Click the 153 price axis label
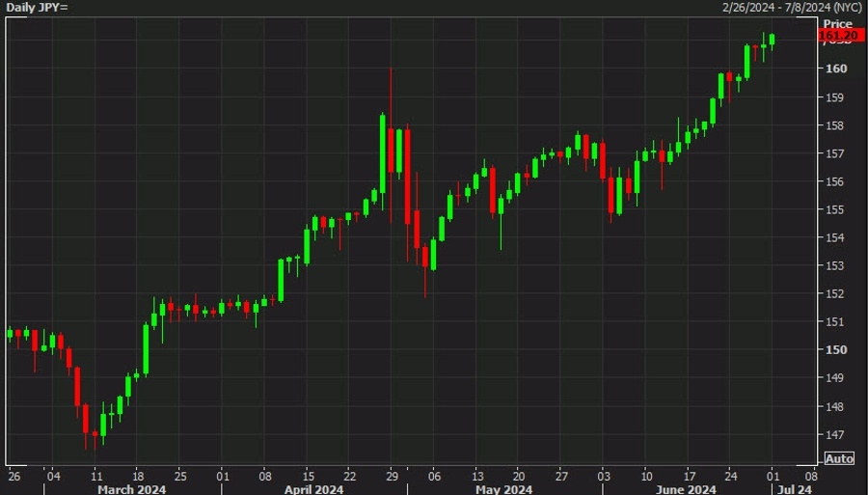The height and width of the screenshot is (495, 868). tap(834, 265)
